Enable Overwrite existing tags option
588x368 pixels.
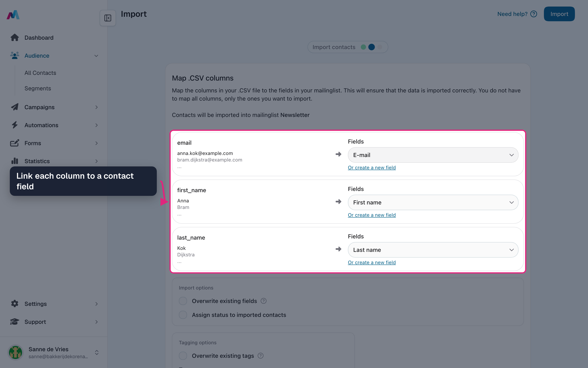click(x=183, y=356)
